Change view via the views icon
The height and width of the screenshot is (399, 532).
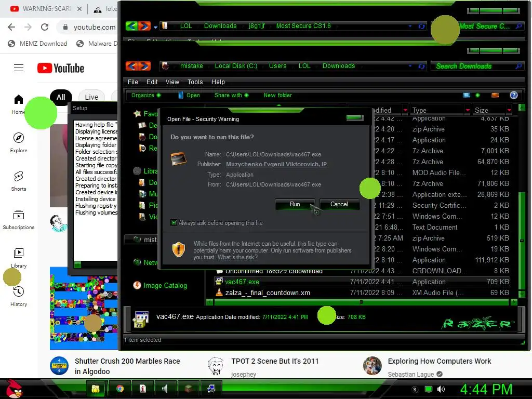click(x=467, y=96)
